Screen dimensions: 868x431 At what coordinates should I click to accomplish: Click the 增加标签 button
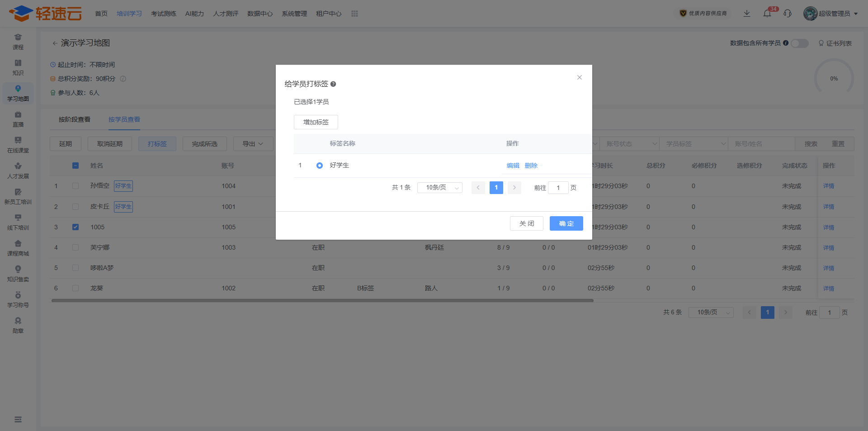pyautogui.click(x=316, y=122)
